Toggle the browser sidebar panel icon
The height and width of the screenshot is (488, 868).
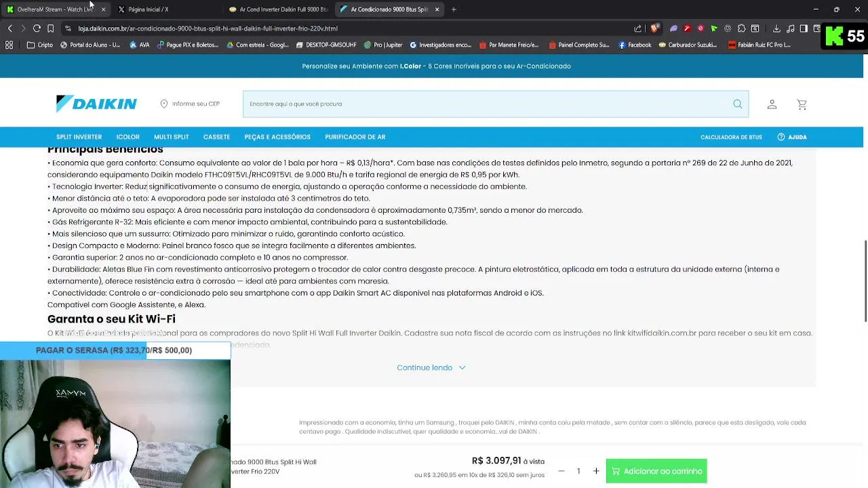(x=804, y=28)
